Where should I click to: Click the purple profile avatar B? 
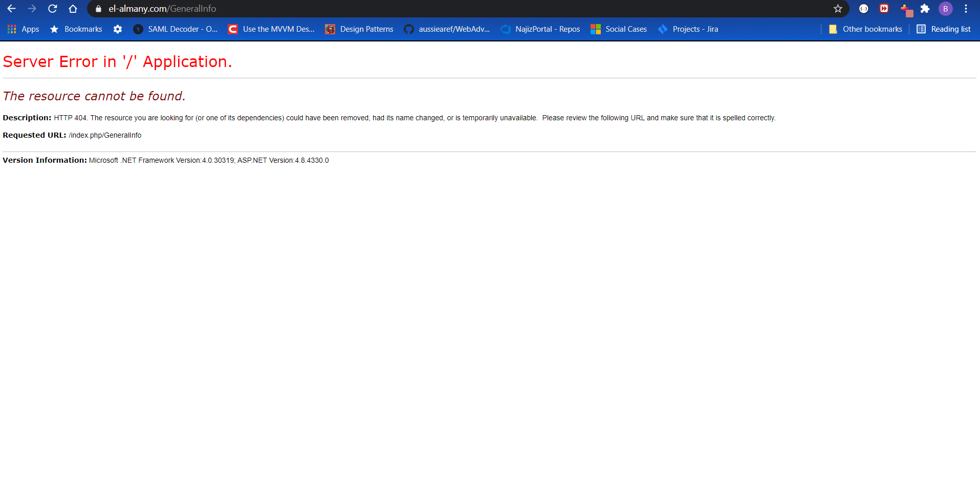click(945, 9)
